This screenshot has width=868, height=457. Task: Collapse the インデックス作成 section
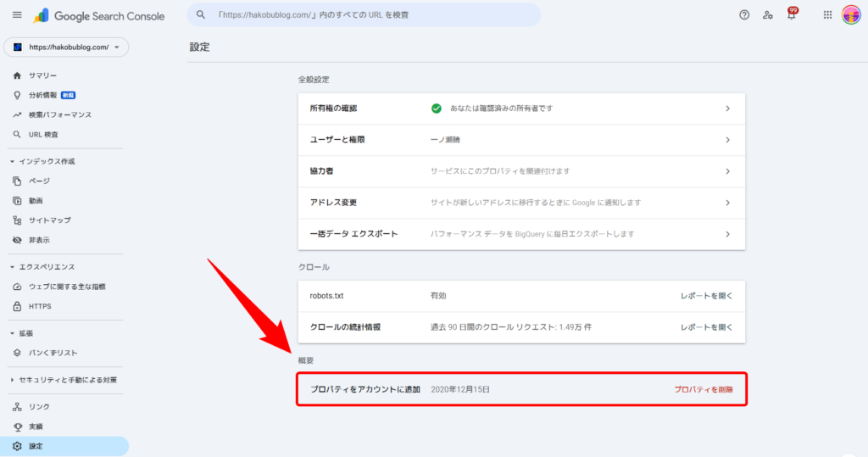point(12,161)
